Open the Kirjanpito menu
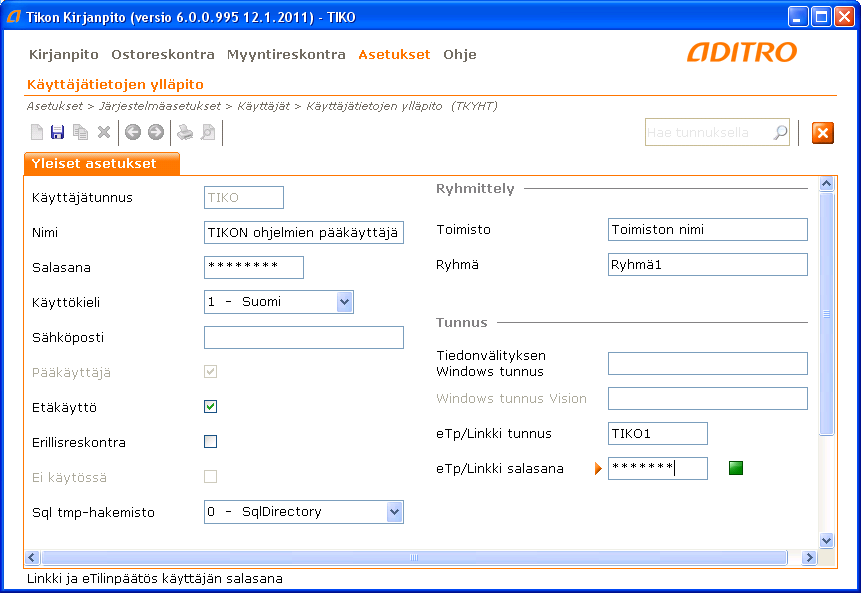 64,54
